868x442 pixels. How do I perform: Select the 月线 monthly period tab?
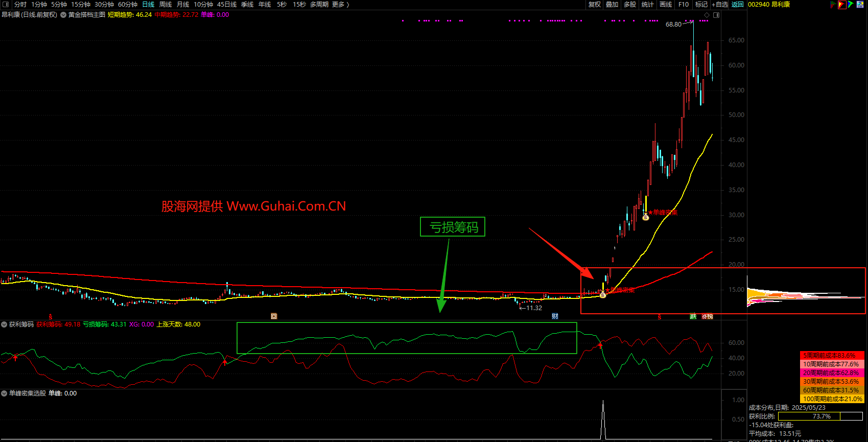183,4
